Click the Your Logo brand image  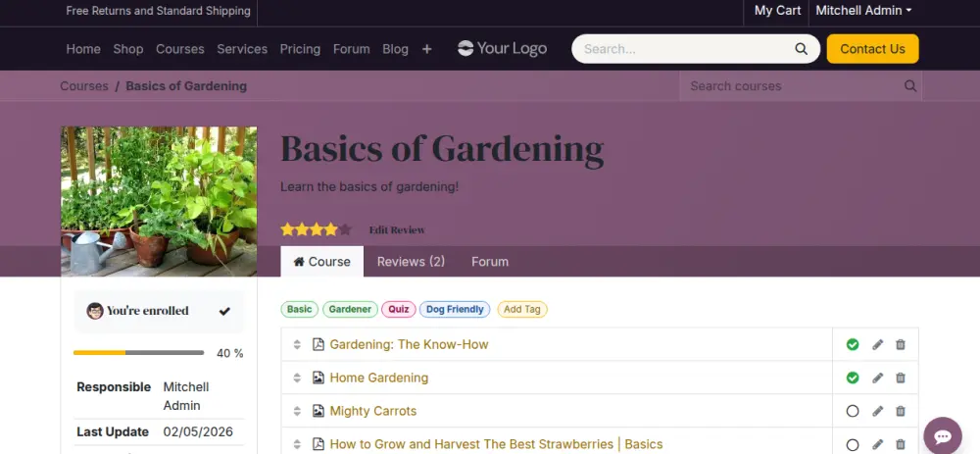pyautogui.click(x=502, y=48)
